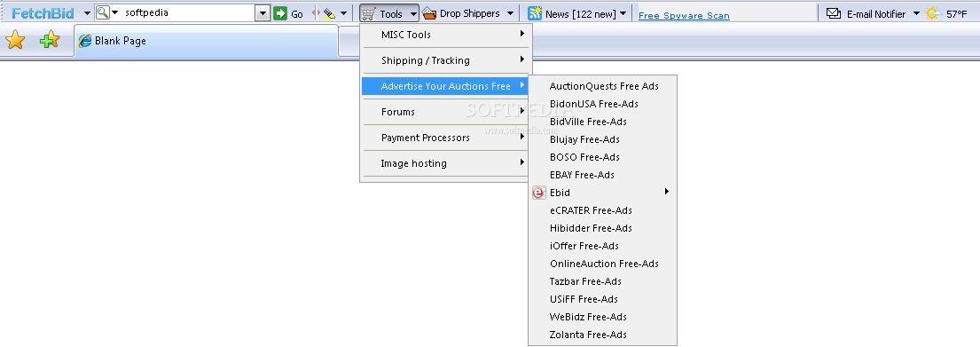Expand the News dropdown arrow

(623, 13)
